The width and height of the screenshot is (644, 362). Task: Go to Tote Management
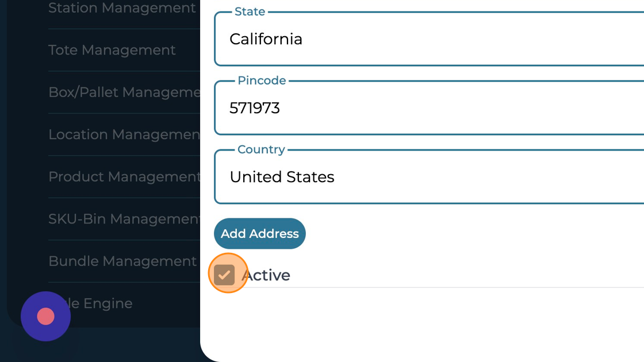click(112, 50)
